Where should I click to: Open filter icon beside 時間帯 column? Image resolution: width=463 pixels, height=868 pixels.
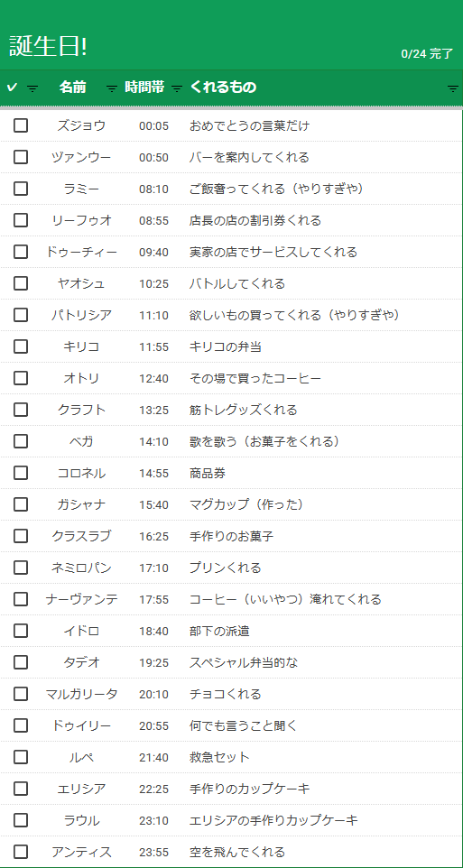tap(177, 88)
